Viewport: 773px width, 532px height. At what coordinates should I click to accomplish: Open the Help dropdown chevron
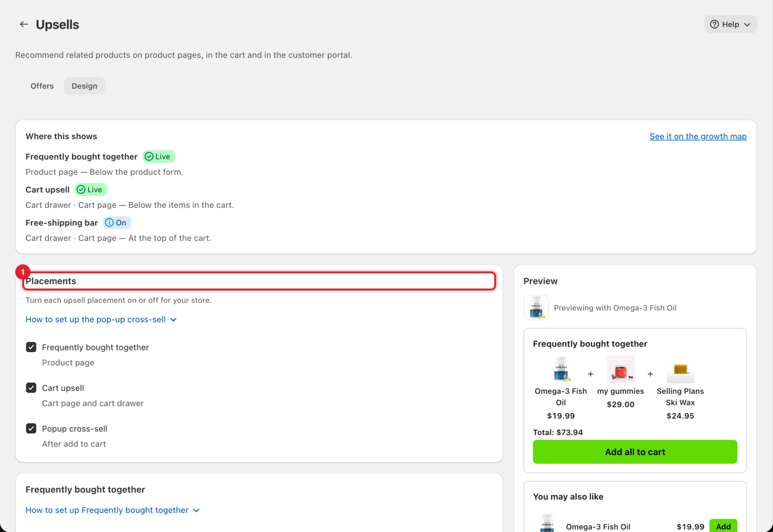747,24
